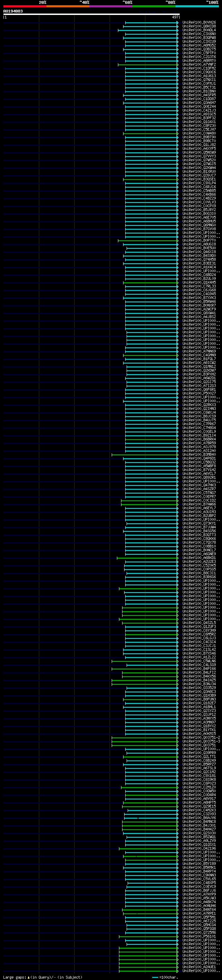Screen dimensions: 222x980
Task: Select label UniRef100_A5WBF8
Action: [x=199, y=466]
